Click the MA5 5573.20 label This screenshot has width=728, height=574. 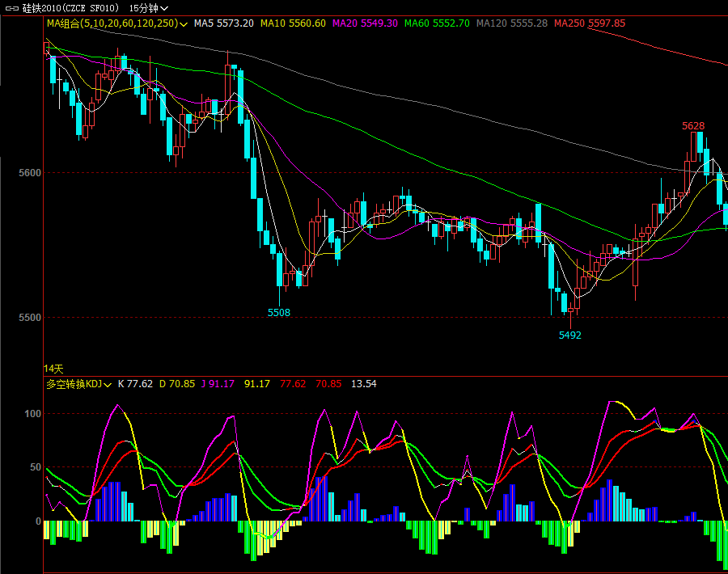(x=224, y=23)
